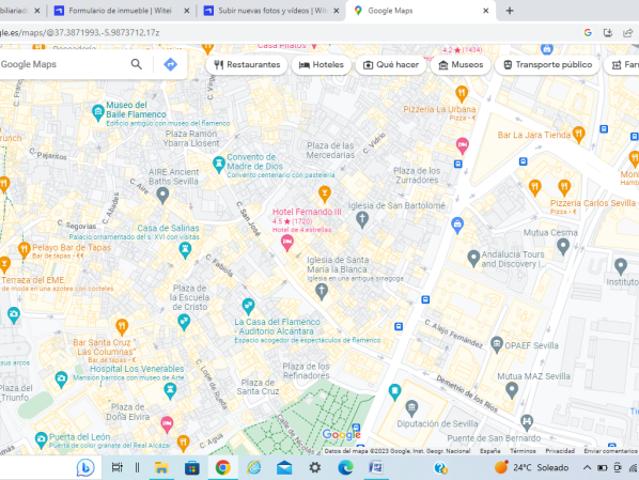
Task: Select the OPAEF Sevilla marker
Action: (x=496, y=345)
